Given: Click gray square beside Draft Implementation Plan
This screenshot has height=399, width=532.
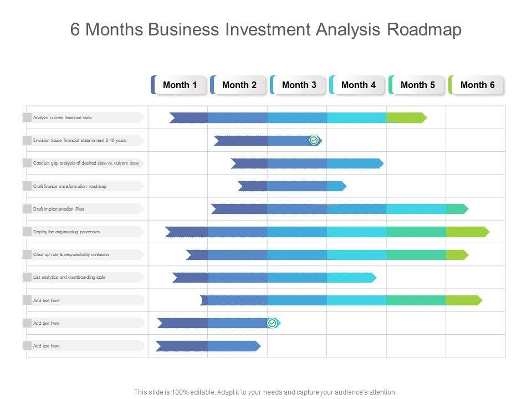Looking at the screenshot, I should tap(27, 209).
